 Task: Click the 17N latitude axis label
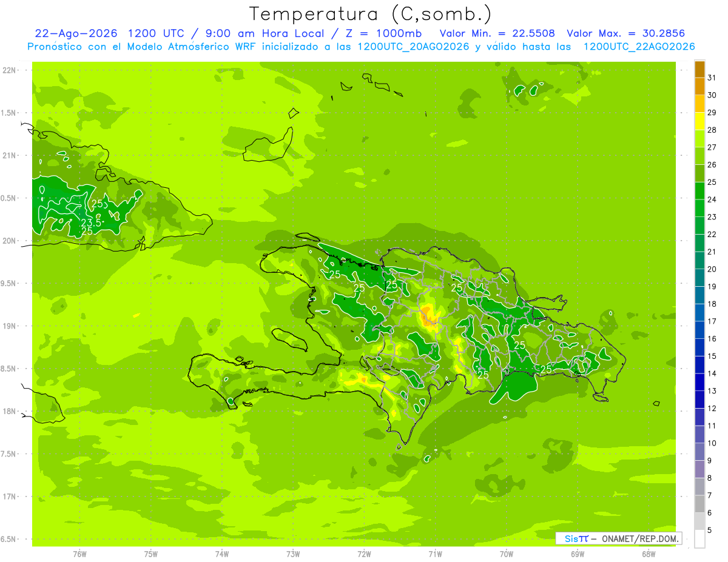10,497
